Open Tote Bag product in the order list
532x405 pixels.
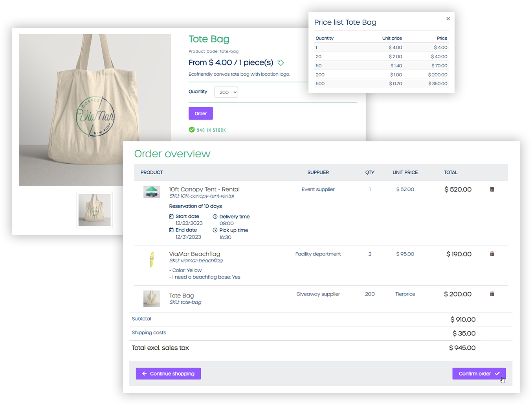coord(182,296)
